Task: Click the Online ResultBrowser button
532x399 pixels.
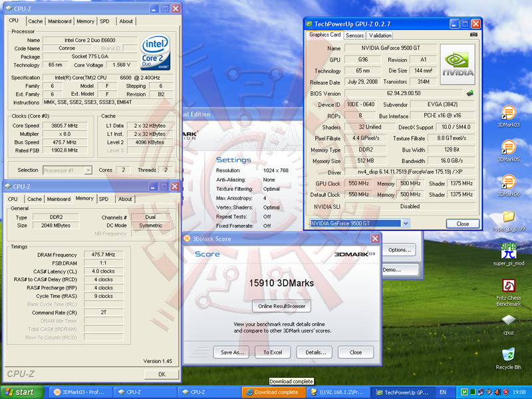Action: [x=281, y=306]
